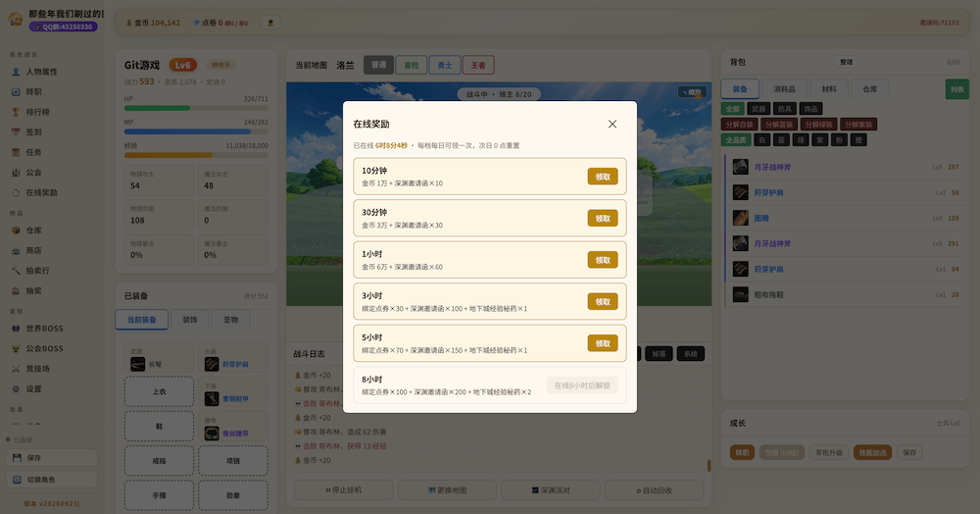Select the 月牙战神斧 item with value 267
Viewport: 980px width, 514px height.
point(845,167)
